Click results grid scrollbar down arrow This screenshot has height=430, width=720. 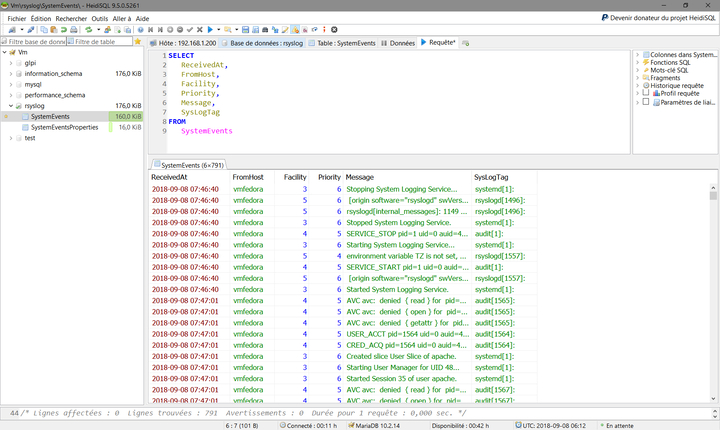pos(713,399)
